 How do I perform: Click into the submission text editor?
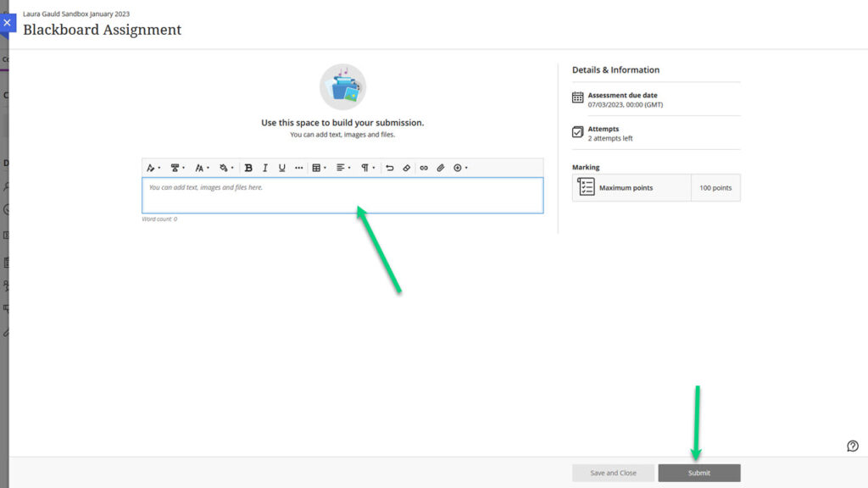point(342,196)
